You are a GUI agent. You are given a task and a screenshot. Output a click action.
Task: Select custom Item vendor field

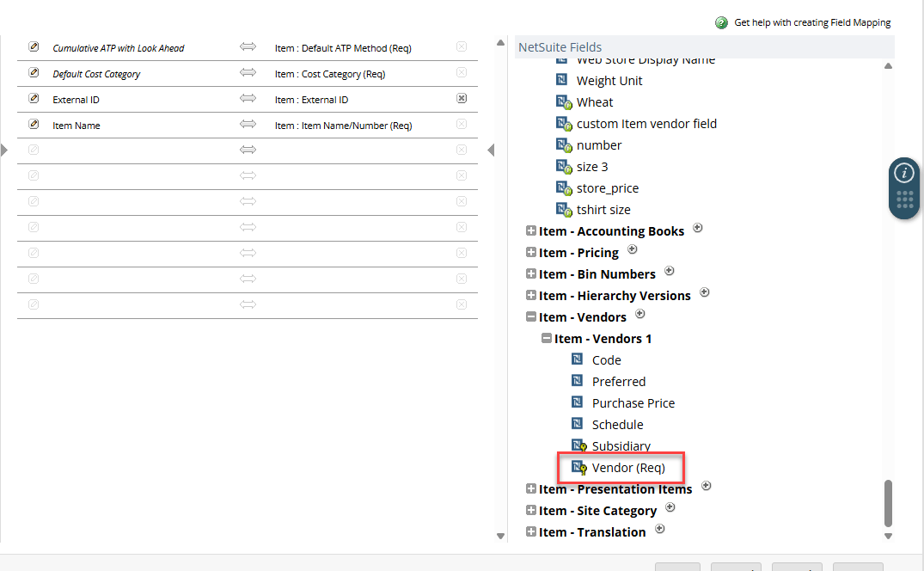[x=646, y=124]
